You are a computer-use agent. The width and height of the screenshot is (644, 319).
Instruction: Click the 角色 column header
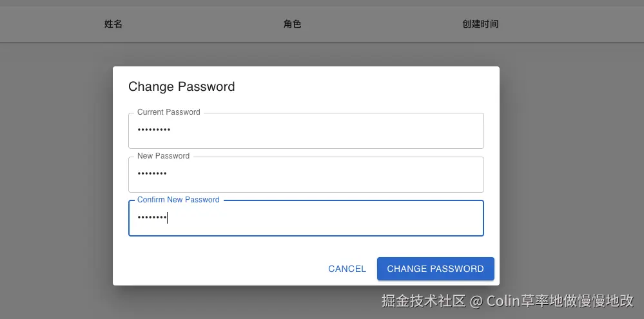(292, 24)
